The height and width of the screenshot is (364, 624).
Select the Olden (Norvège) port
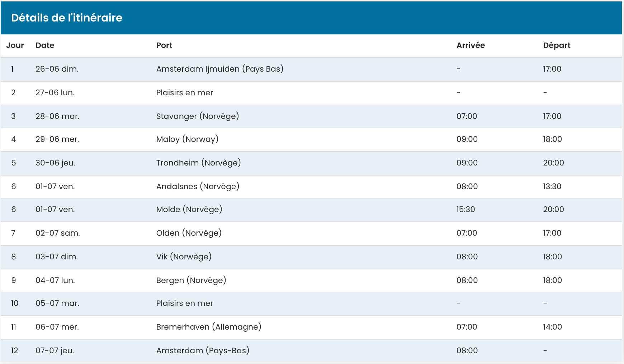coord(189,233)
